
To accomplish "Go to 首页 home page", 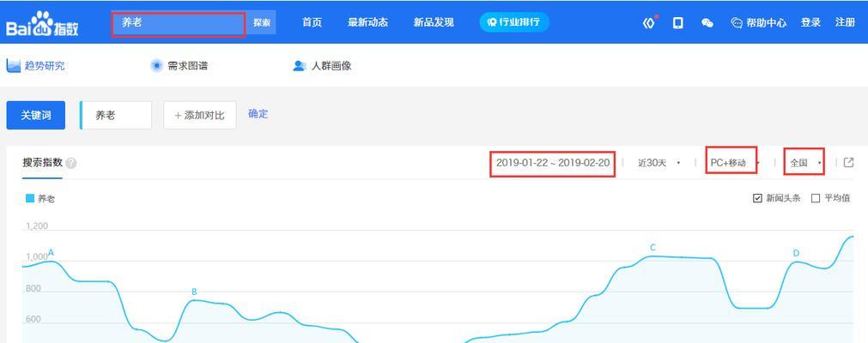I will pyautogui.click(x=312, y=22).
